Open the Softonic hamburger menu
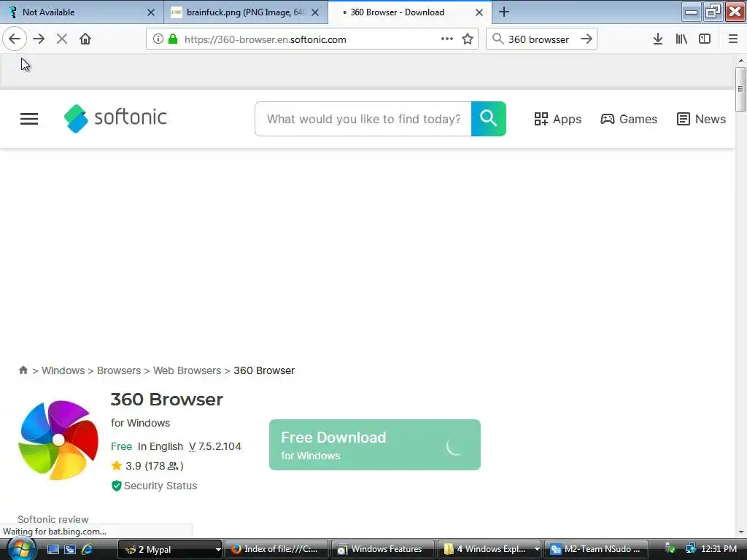This screenshot has height=560, width=747. coord(29,119)
